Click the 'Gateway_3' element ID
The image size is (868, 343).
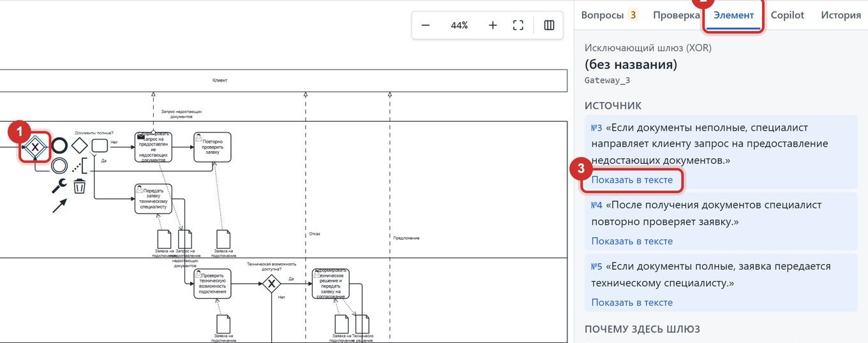pos(608,80)
